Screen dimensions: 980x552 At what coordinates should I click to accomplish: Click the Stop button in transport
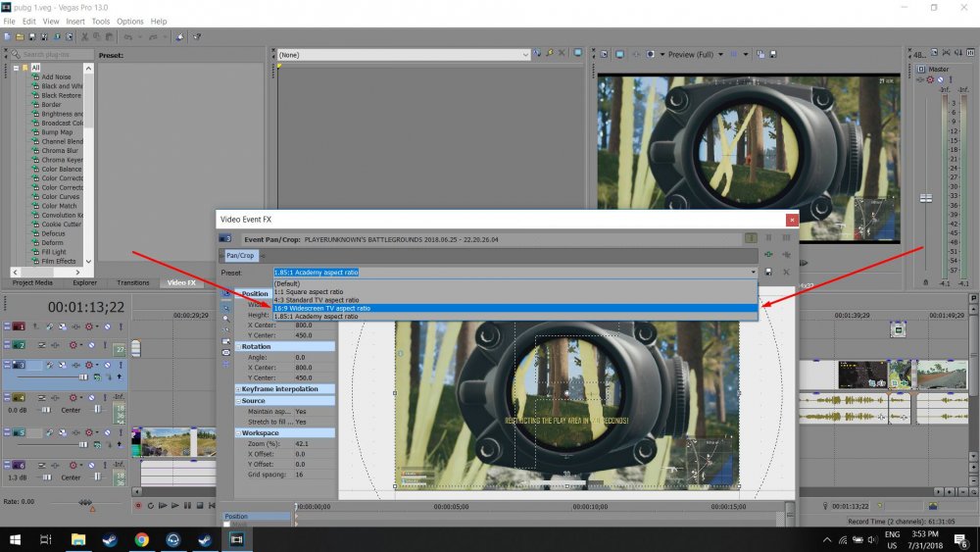[200, 505]
